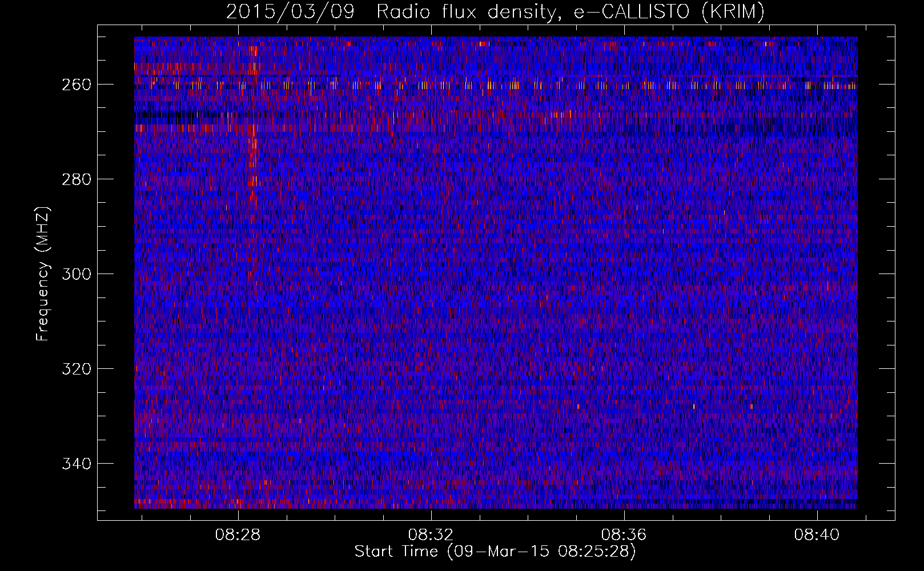The height and width of the screenshot is (571, 924).
Task: Click the 08:28 time axis label
Action: 238,535
